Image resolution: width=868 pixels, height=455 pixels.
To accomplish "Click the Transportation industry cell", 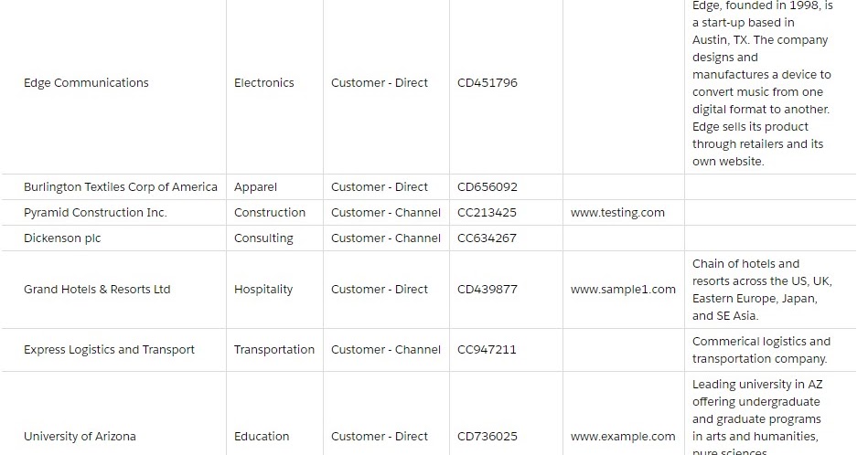I will point(274,349).
